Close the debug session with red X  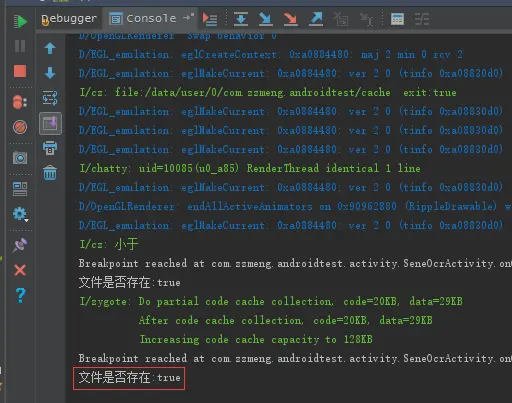(x=20, y=270)
